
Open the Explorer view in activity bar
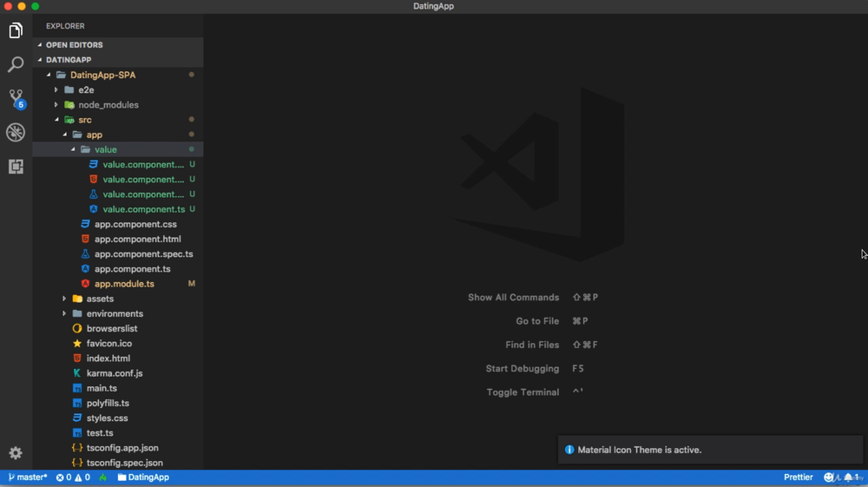click(16, 30)
